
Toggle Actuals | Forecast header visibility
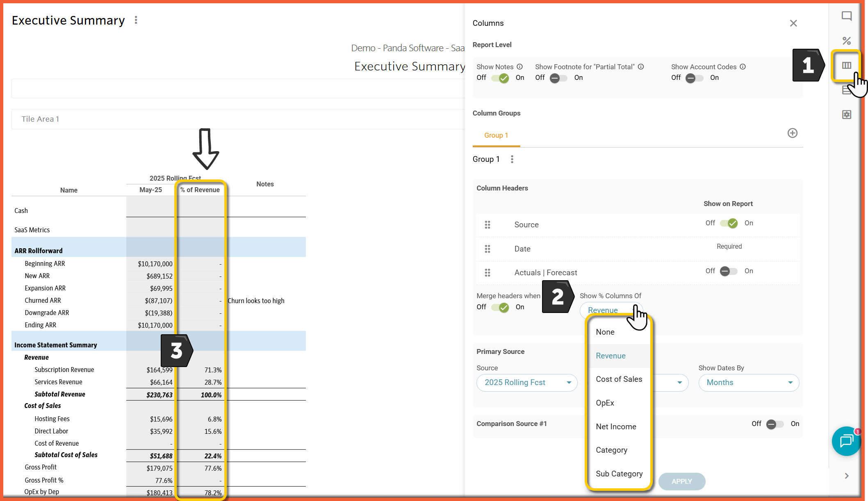click(x=729, y=271)
